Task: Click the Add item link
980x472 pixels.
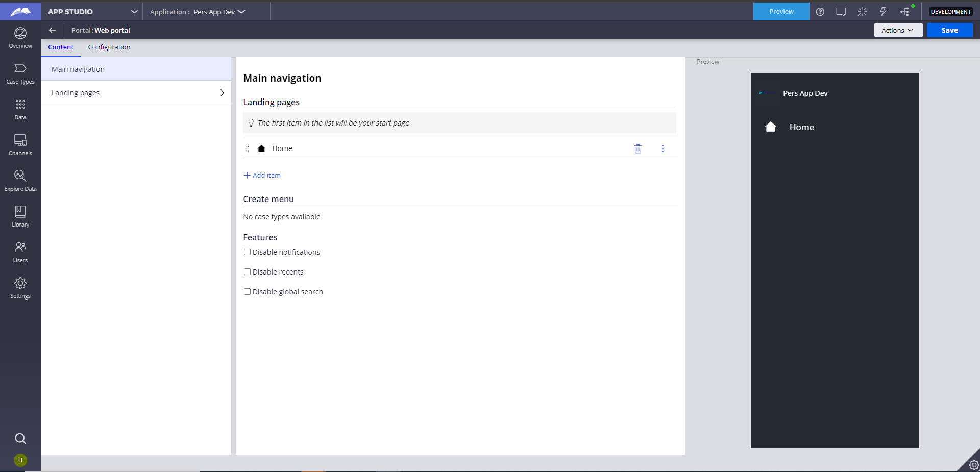Action: tap(262, 175)
